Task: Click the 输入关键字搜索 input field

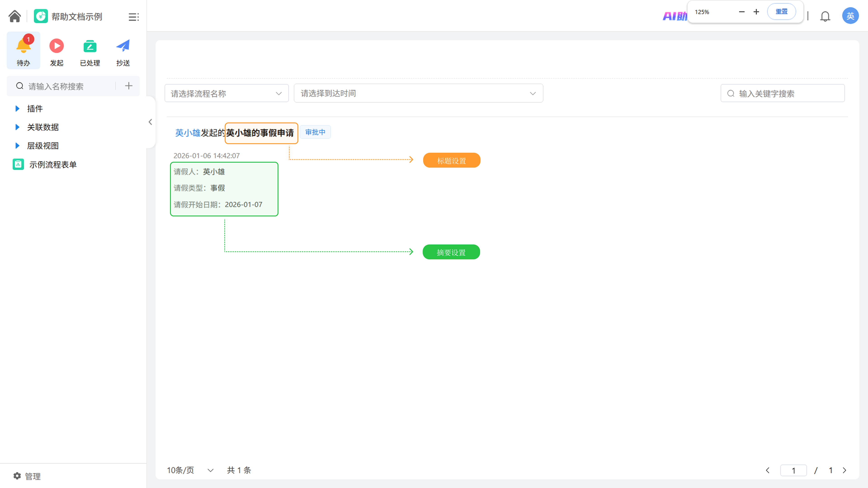Action: tap(787, 93)
